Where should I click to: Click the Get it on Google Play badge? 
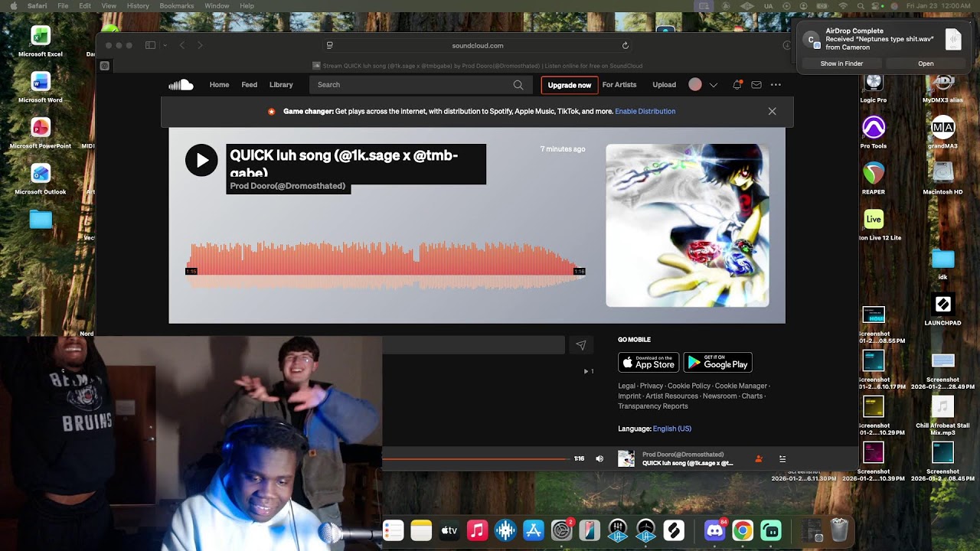717,363
